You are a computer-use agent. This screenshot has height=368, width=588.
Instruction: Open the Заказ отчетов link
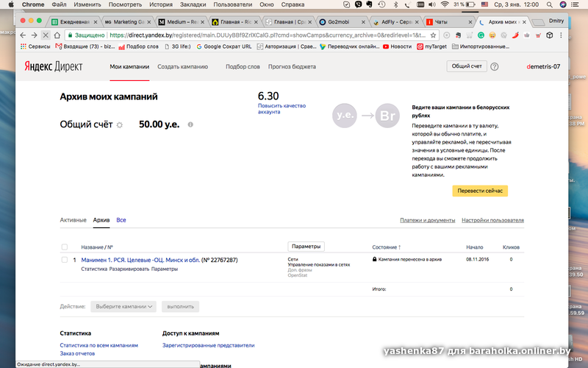tap(77, 353)
